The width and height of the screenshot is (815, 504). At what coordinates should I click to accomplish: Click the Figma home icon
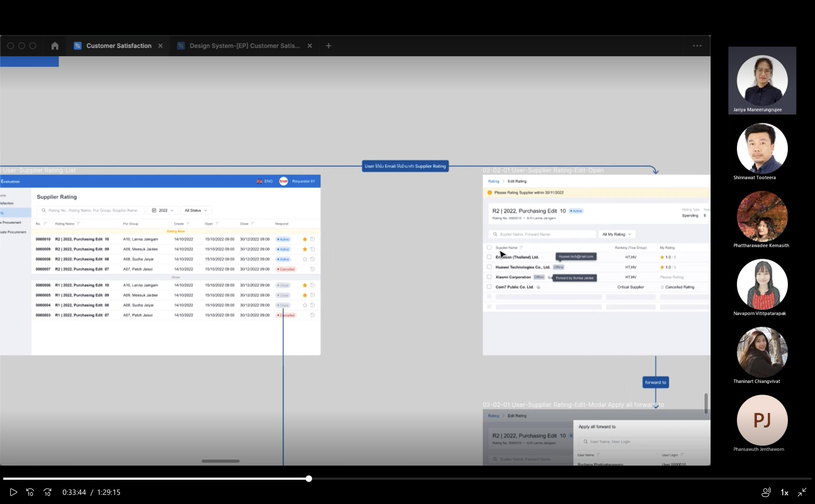55,46
